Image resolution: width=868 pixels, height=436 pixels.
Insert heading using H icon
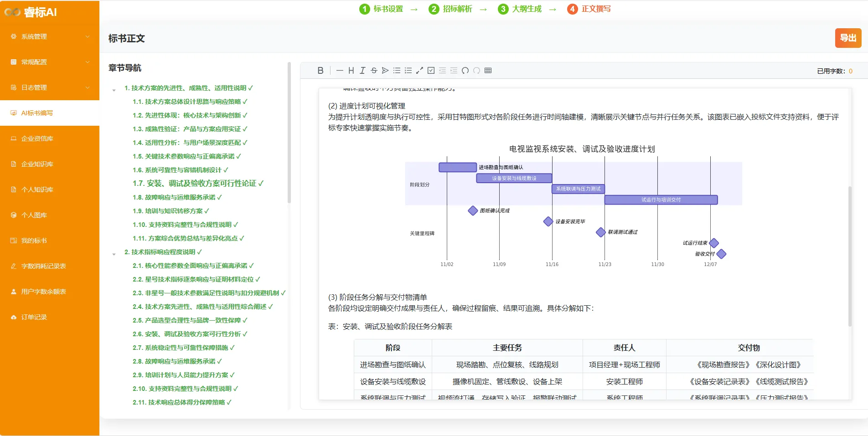[351, 71]
